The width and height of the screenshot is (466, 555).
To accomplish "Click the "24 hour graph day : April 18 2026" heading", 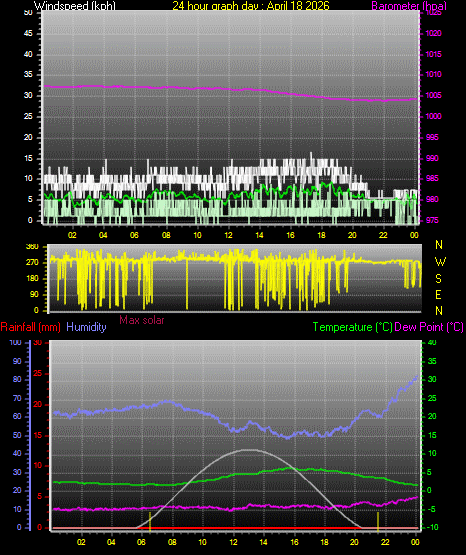I will click(x=251, y=6).
